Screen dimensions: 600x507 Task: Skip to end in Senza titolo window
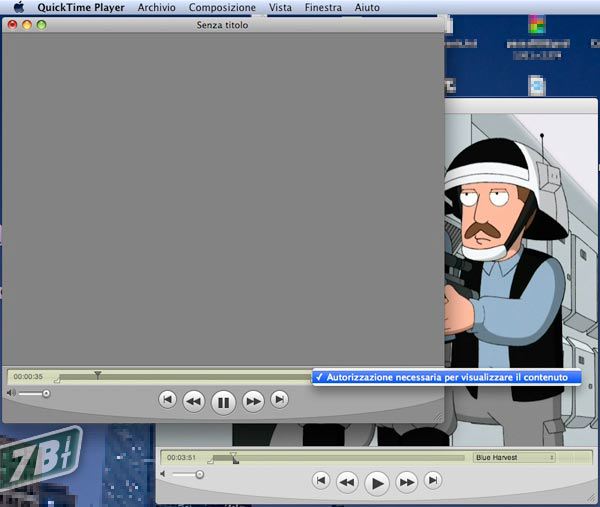point(280,400)
